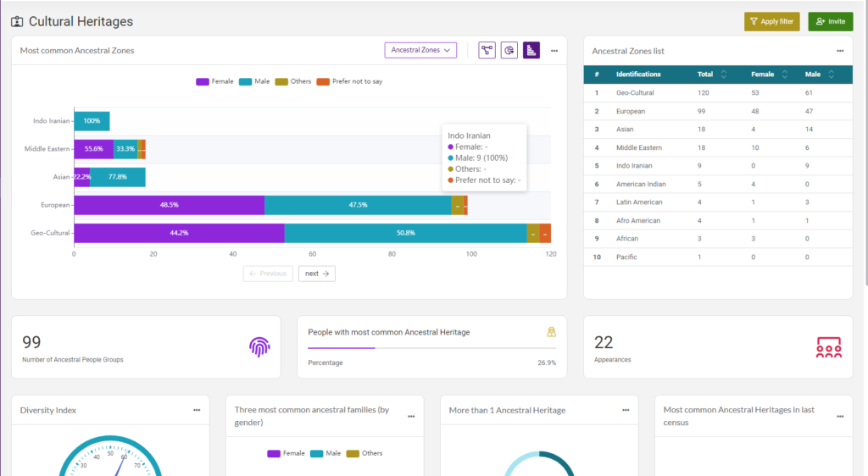Toggle the Male series in the bar chart legend
The image size is (868, 476).
point(254,81)
